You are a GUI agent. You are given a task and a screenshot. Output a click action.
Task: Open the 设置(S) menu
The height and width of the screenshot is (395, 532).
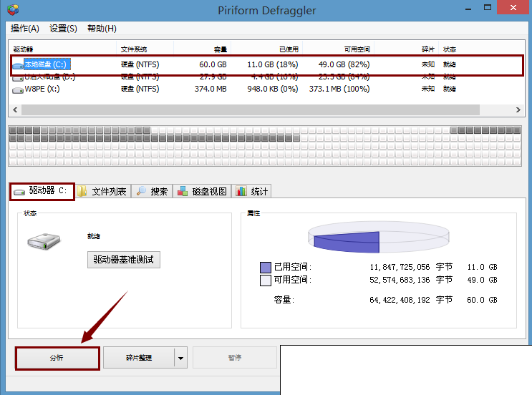coord(63,29)
